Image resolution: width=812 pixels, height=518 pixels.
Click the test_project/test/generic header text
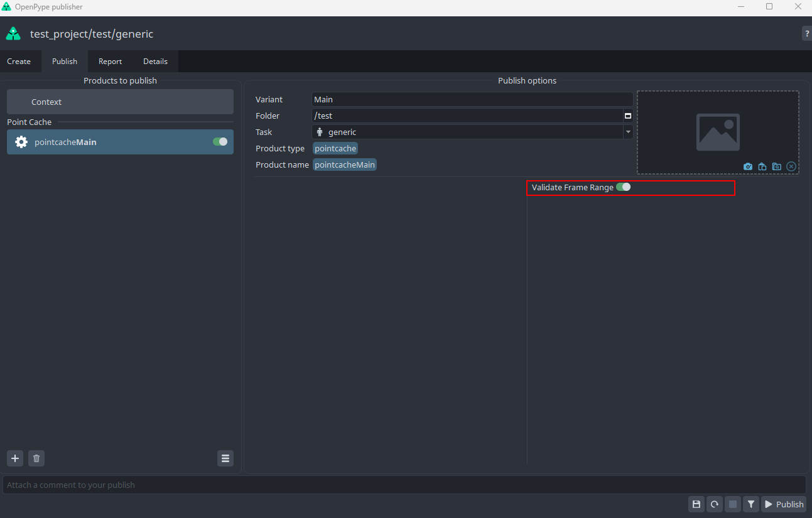pyautogui.click(x=92, y=34)
